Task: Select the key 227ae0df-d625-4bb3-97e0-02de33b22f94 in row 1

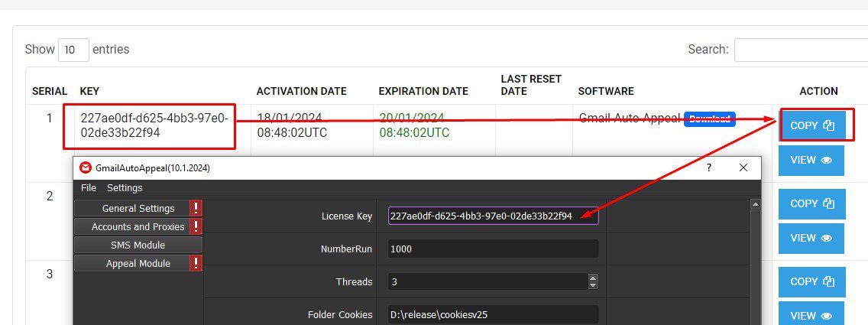Action: pyautogui.click(x=154, y=125)
